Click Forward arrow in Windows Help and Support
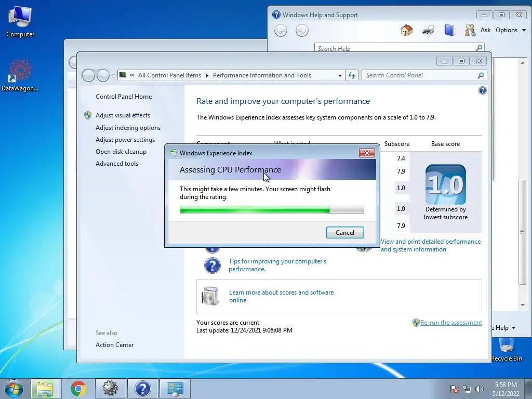Screen dimensions: 532x399 coord(302,31)
